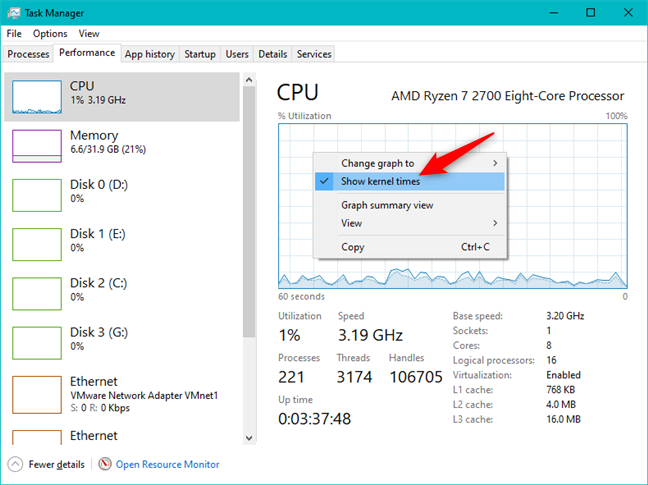Image resolution: width=648 pixels, height=485 pixels.
Task: Click the Up time value 0:03:37:48
Action: click(314, 419)
